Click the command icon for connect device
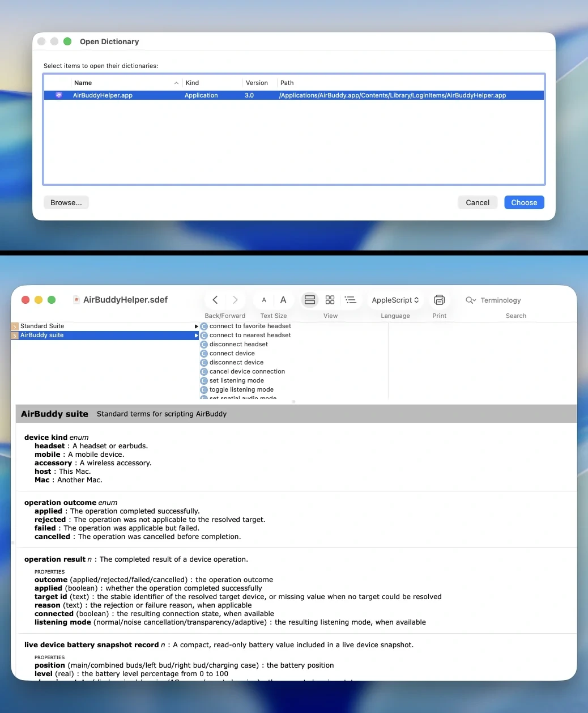This screenshot has width=588, height=713. tap(204, 354)
